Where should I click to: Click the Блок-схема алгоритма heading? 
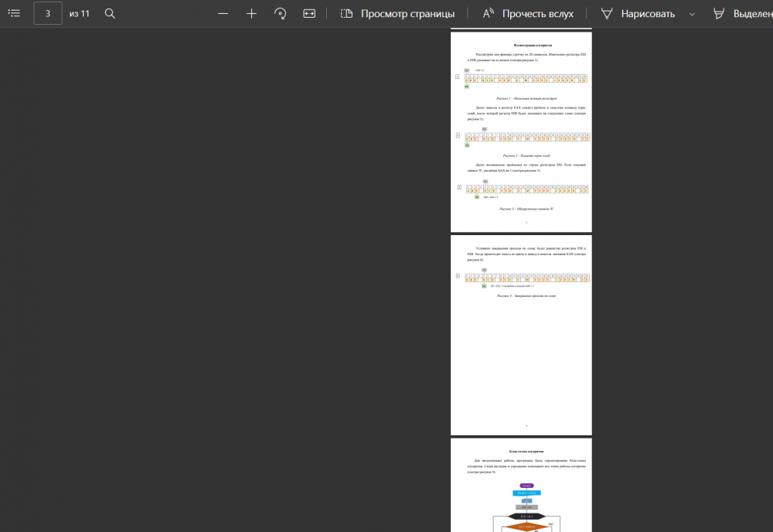click(526, 451)
